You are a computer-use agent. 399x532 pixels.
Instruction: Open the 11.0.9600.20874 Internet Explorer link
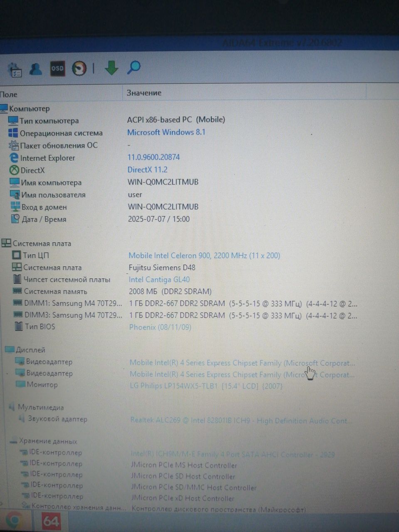click(154, 157)
